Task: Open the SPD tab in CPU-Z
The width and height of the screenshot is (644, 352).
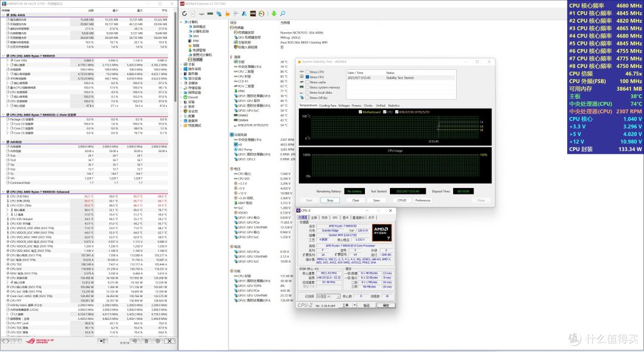Action: pos(335,217)
